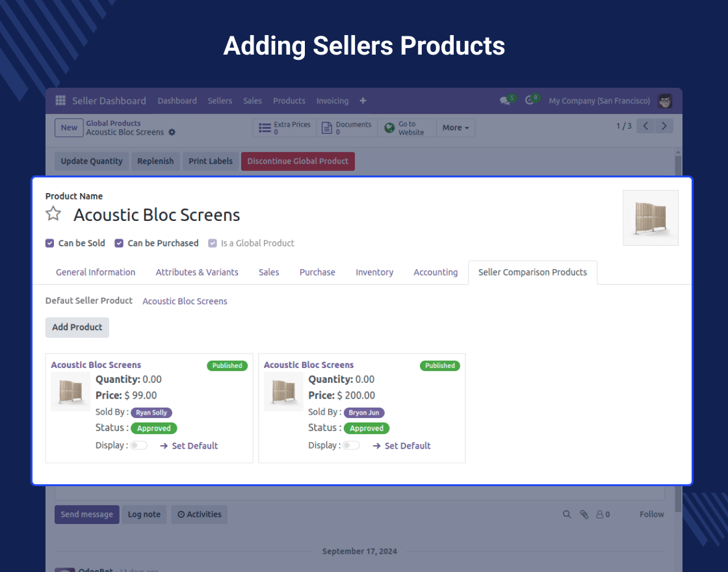Click Go to Website globe button

pyautogui.click(x=407, y=127)
